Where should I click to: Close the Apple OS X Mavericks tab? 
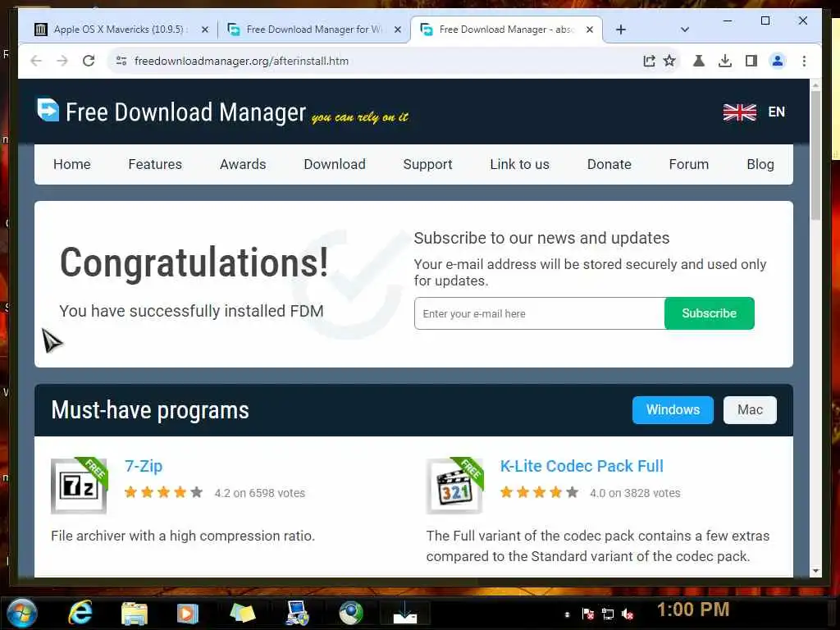(x=204, y=30)
